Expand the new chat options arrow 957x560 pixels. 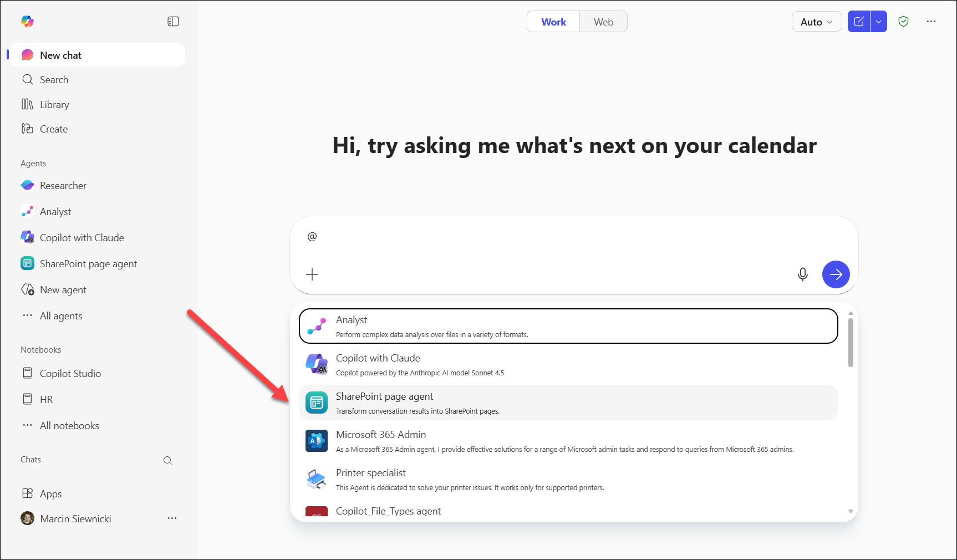[x=878, y=22]
